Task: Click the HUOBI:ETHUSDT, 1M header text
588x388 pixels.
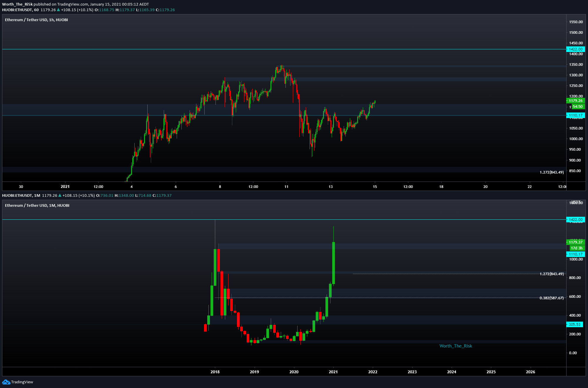Action: tap(21, 195)
